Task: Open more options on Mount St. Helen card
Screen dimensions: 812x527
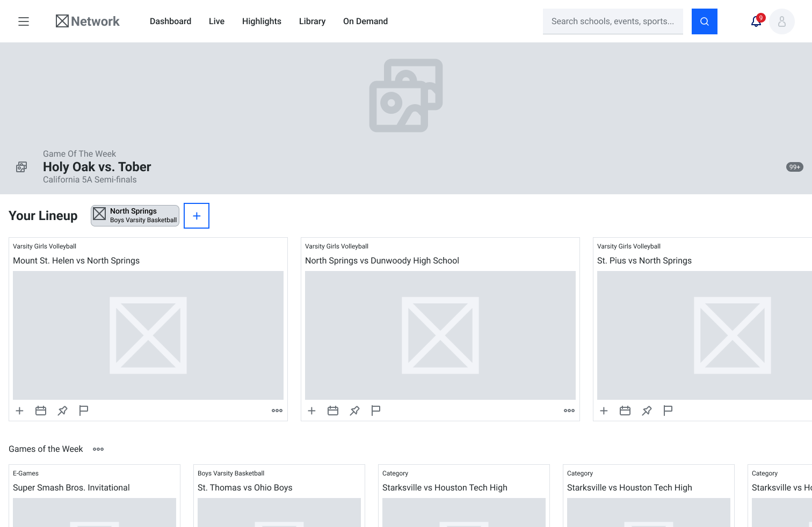Action: tap(277, 411)
